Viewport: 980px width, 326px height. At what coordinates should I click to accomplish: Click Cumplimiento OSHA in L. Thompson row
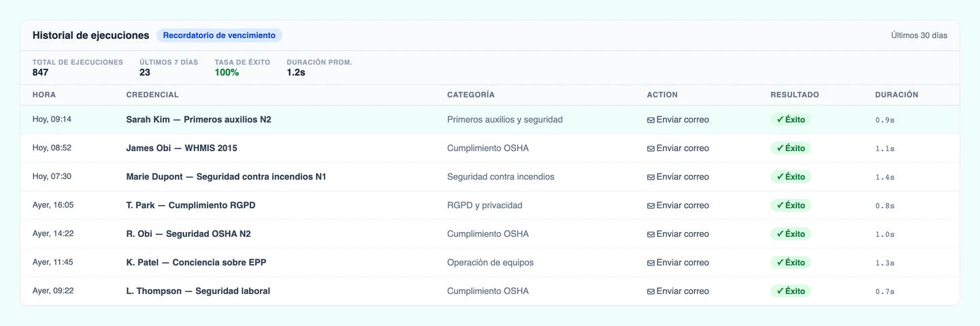click(x=488, y=291)
